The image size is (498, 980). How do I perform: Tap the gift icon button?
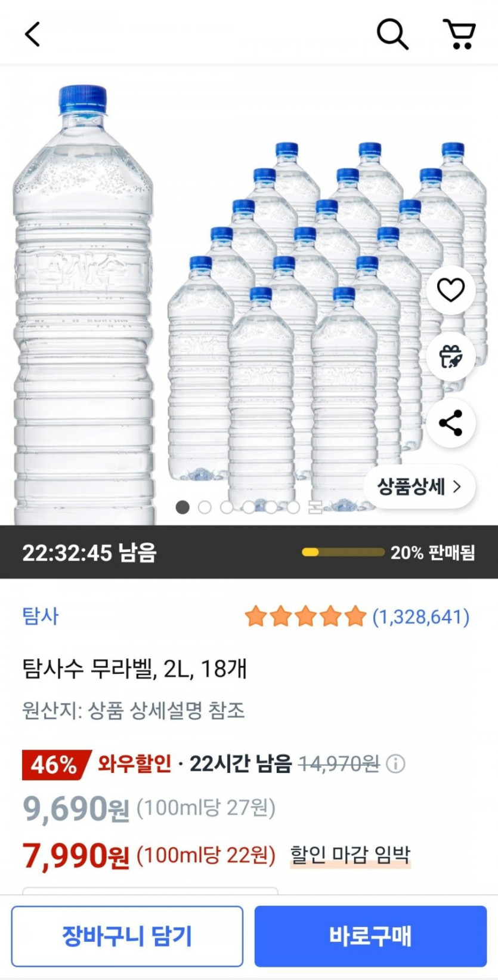(450, 357)
